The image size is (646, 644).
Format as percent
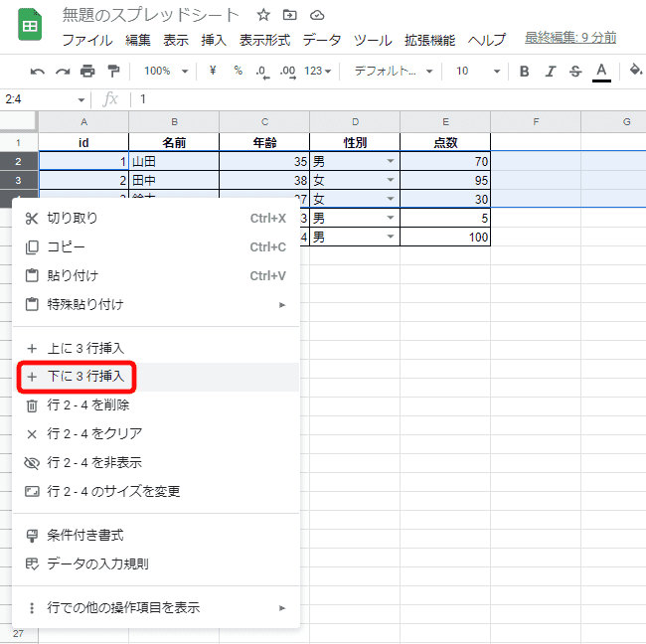(x=239, y=71)
